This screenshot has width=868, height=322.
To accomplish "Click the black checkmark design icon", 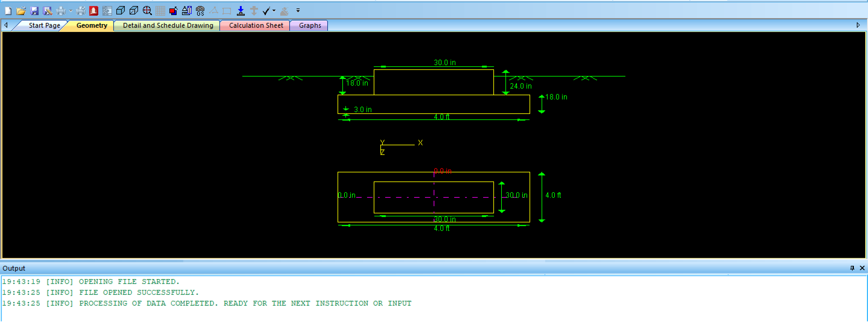I will 266,11.
